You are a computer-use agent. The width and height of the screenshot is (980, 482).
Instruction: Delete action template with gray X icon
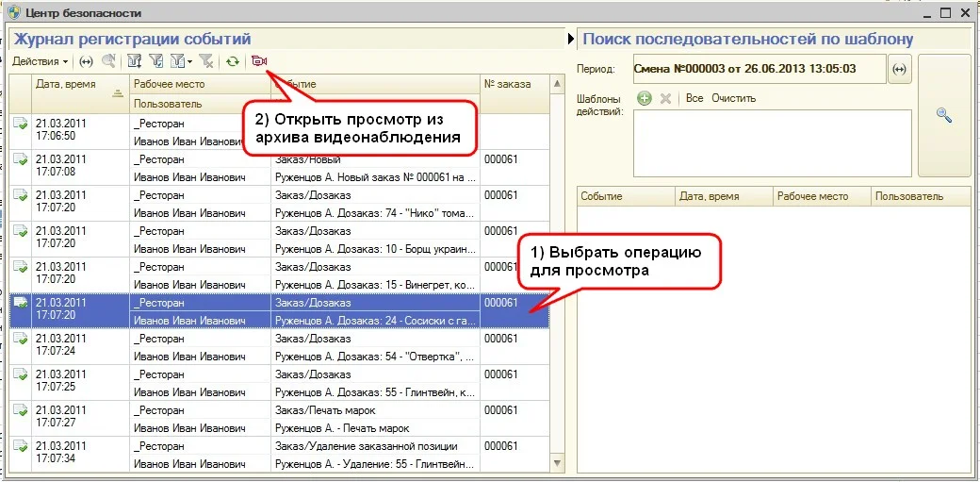pos(665,98)
